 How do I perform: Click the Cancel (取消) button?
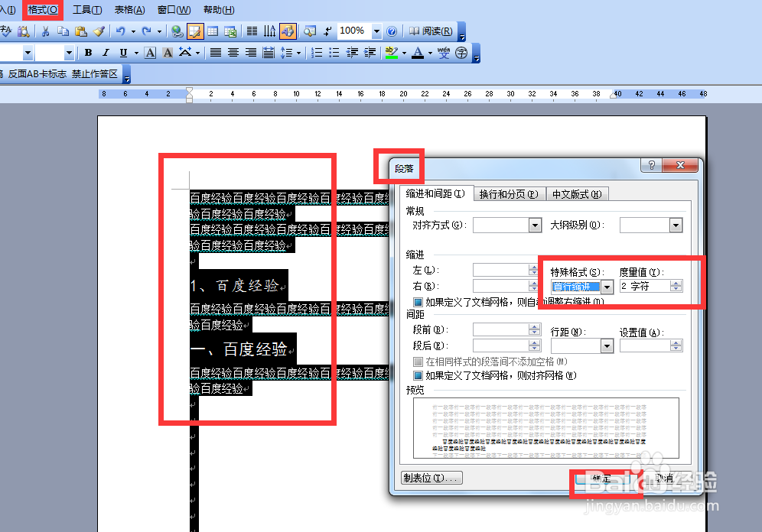664,478
